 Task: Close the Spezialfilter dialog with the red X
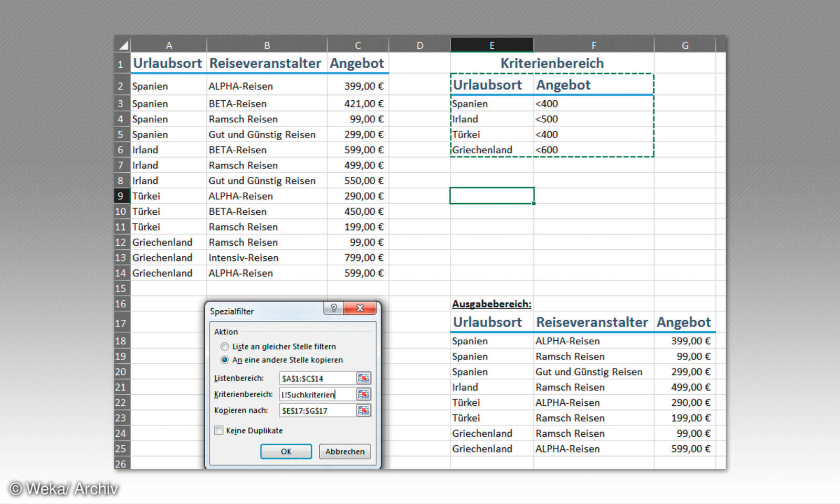pos(360,309)
